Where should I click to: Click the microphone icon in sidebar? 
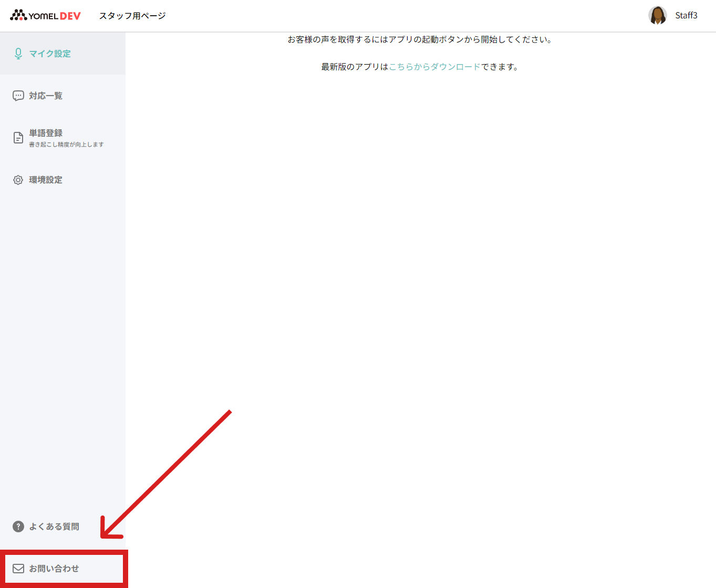pos(18,54)
